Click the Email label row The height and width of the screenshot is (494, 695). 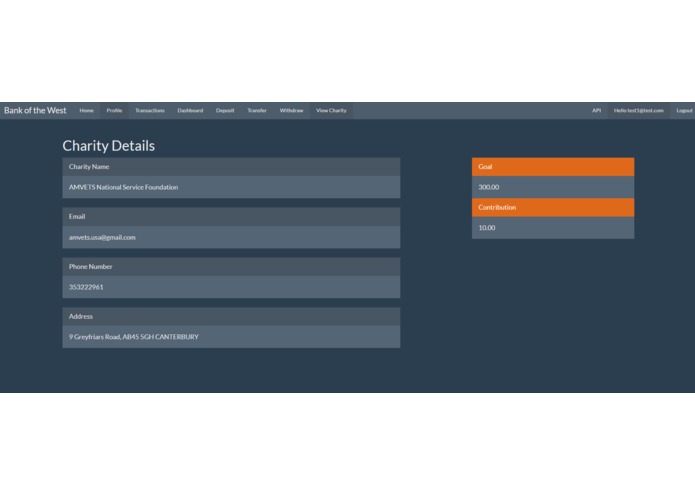pyautogui.click(x=231, y=217)
